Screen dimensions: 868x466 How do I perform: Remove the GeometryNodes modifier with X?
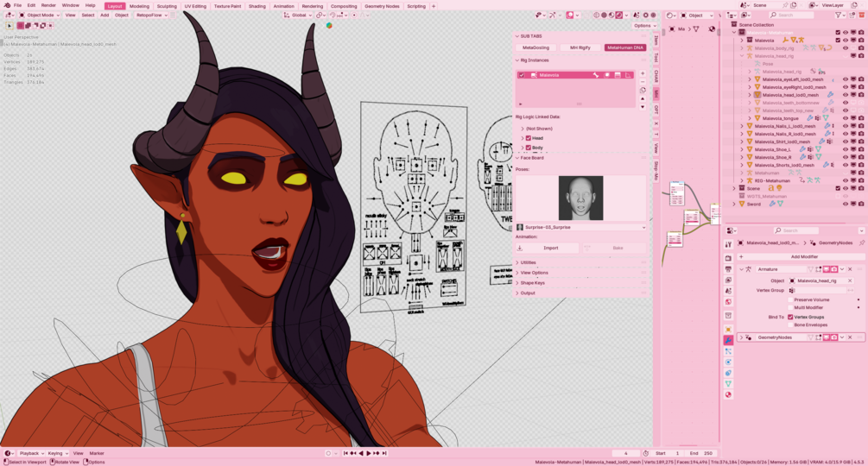click(850, 337)
